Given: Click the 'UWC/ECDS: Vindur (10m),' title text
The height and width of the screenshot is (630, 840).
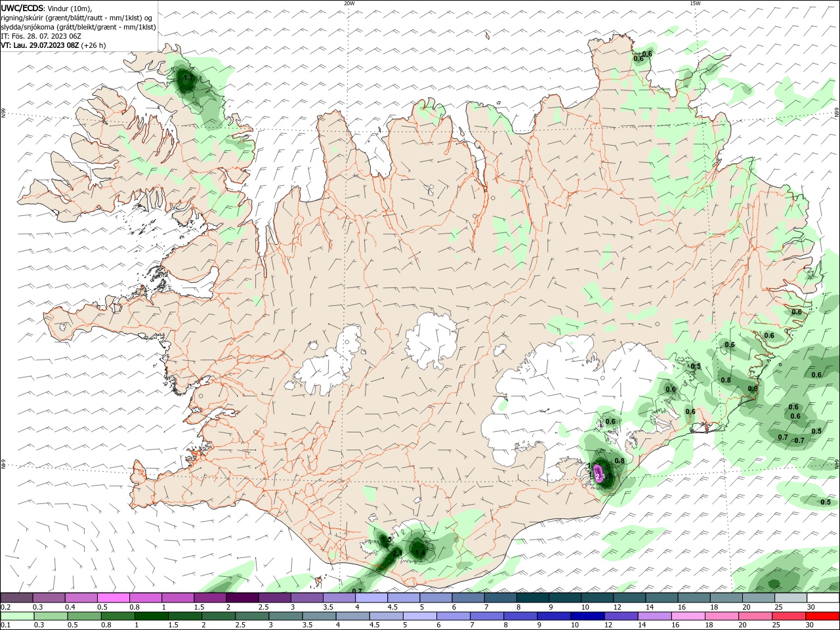Looking at the screenshot, I should [47, 8].
